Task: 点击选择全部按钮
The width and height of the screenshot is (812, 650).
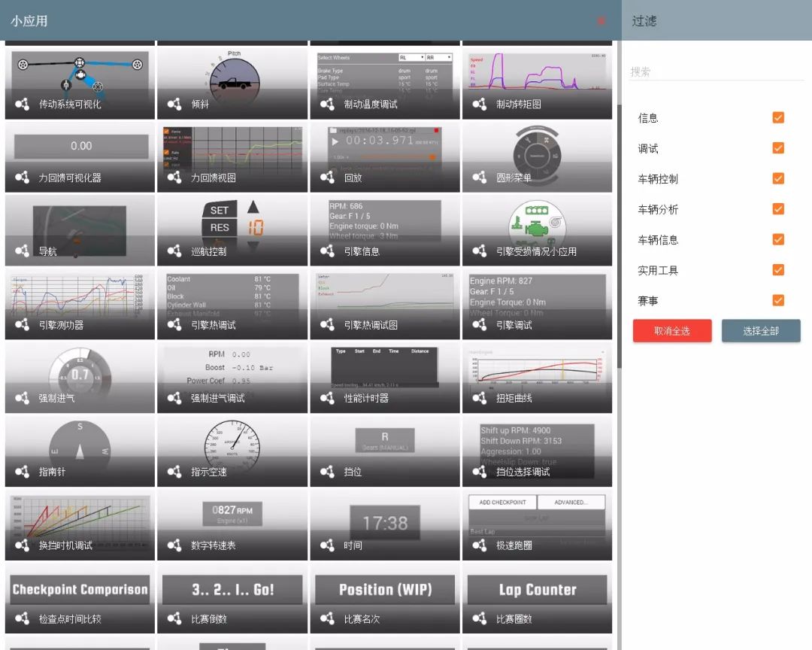Action: [761, 330]
